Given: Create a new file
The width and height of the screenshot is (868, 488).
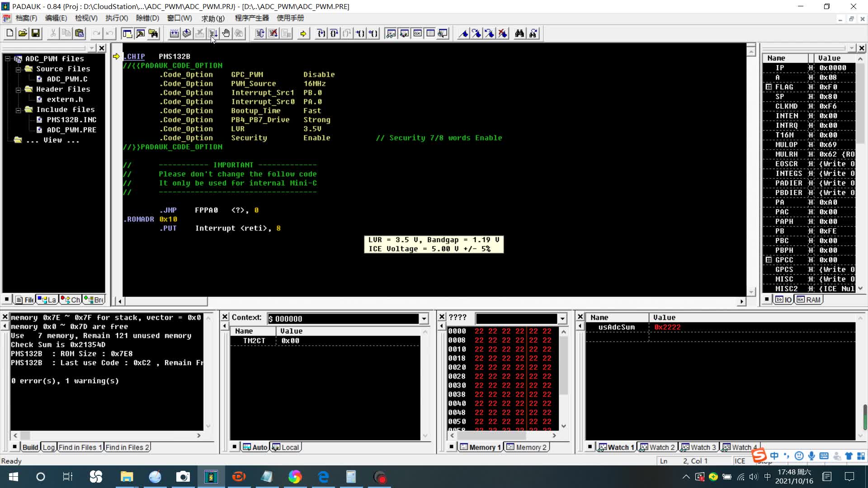Looking at the screenshot, I should [9, 33].
